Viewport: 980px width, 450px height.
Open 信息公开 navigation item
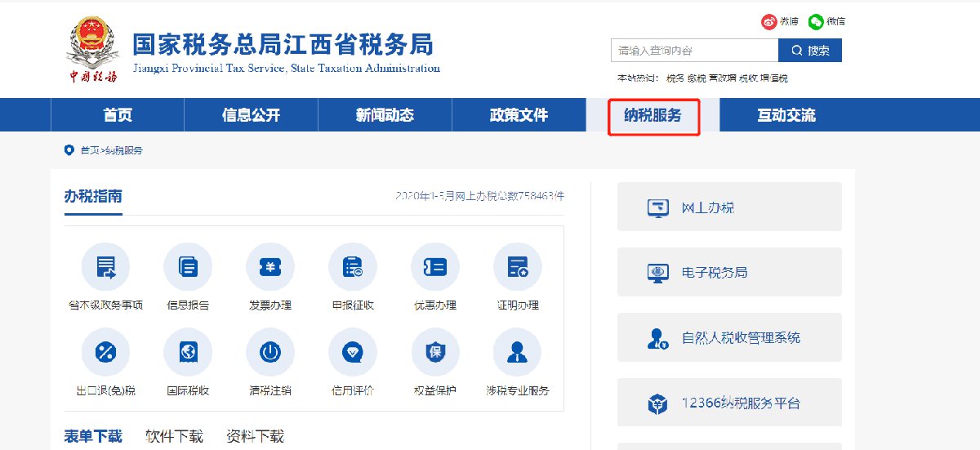pos(251,115)
